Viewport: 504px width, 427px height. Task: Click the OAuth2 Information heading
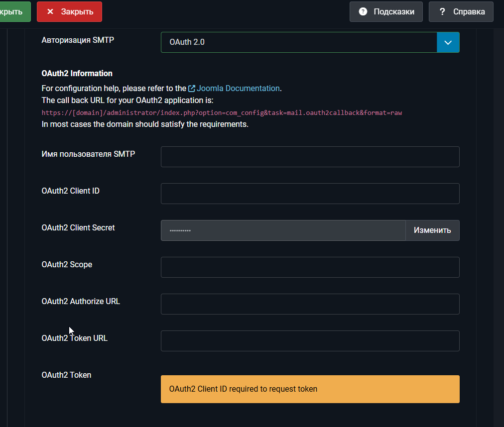pyautogui.click(x=77, y=74)
